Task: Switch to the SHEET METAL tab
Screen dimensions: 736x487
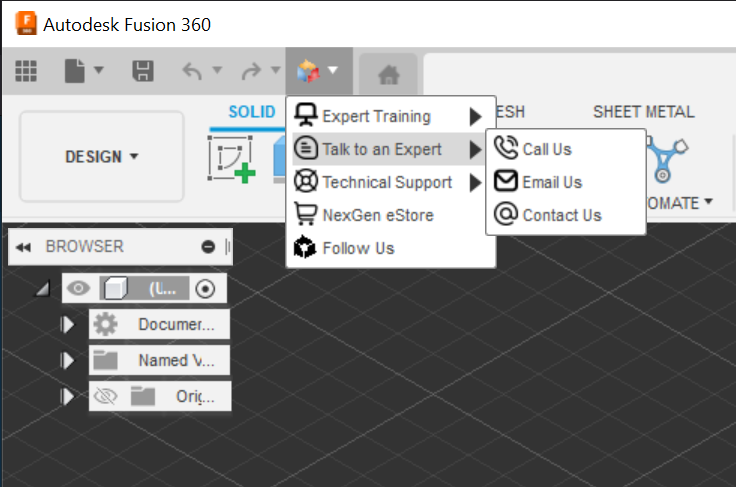Action: pyautogui.click(x=644, y=112)
